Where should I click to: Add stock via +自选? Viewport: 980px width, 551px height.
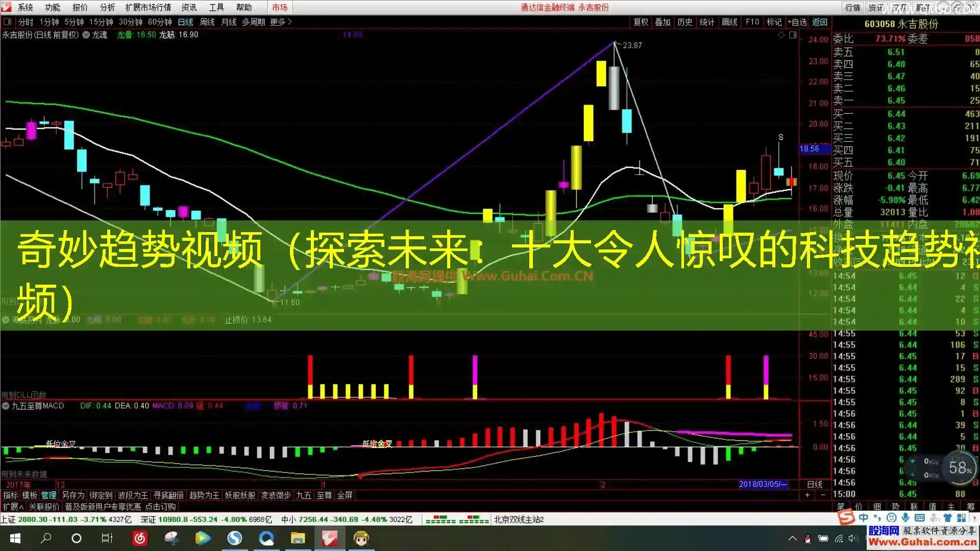(797, 22)
